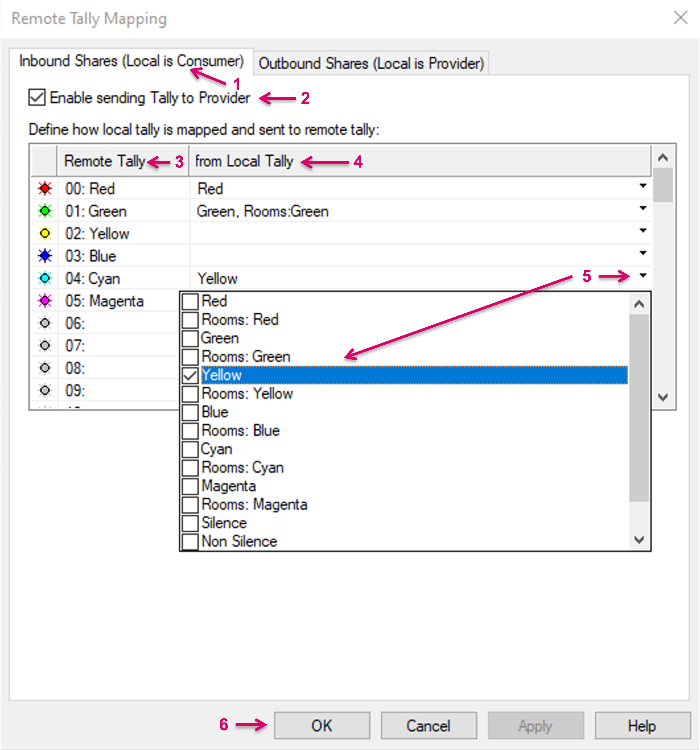Toggle the dropdown arrow for 04: Cyan
The image size is (700, 750).
pos(643,275)
